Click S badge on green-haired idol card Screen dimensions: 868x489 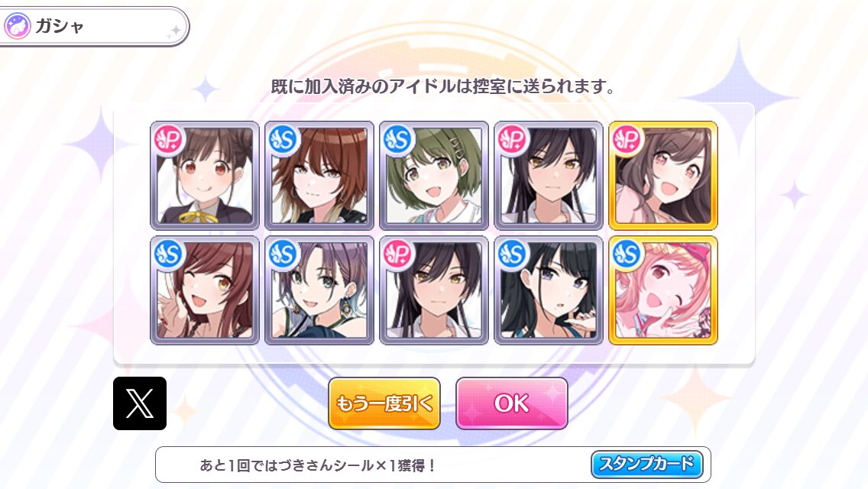[x=398, y=140]
